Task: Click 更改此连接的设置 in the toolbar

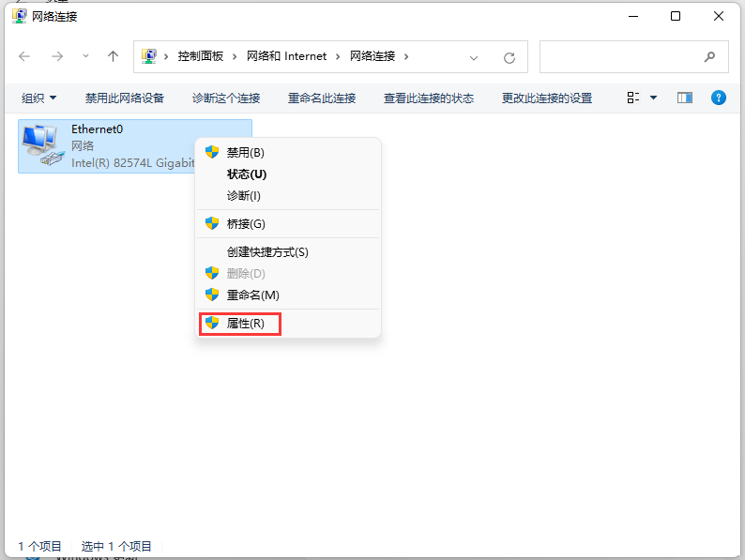Action: click(547, 98)
